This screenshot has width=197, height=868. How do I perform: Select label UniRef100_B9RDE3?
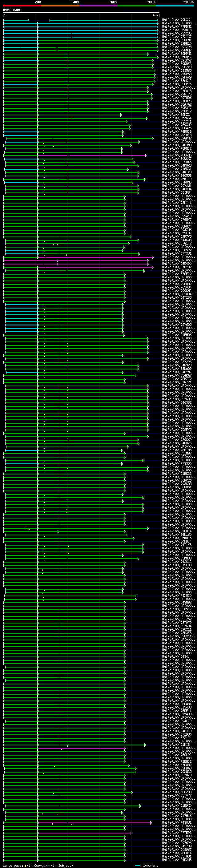177,64
